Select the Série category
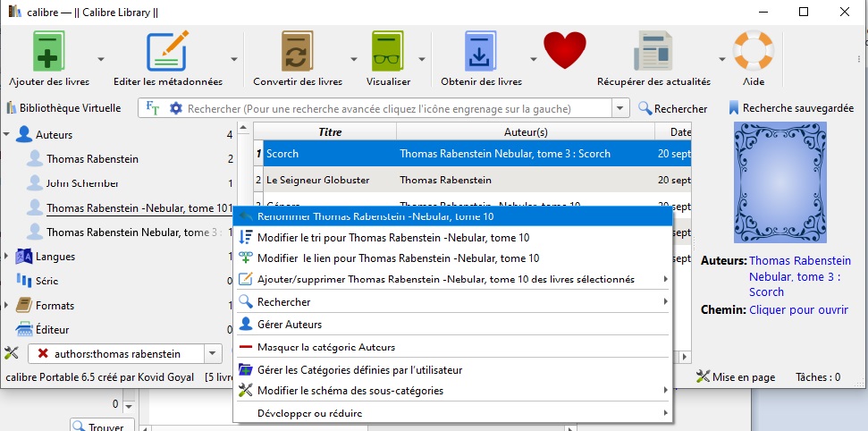Image resolution: width=868 pixels, height=431 pixels. coord(46,281)
